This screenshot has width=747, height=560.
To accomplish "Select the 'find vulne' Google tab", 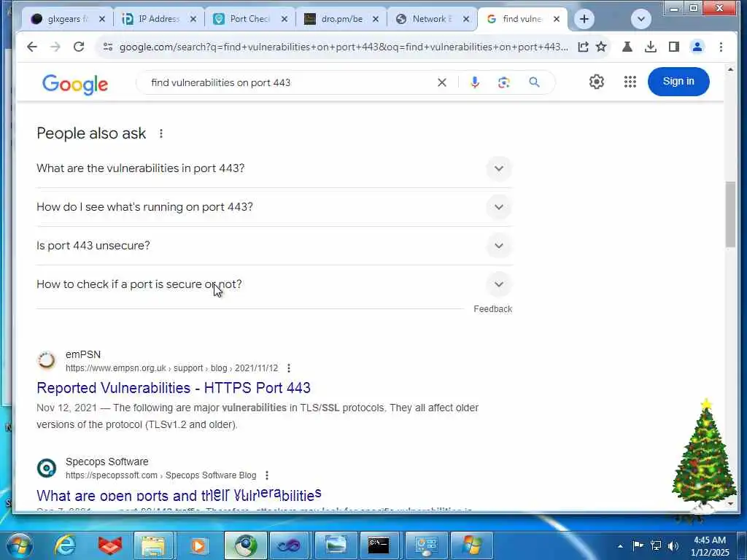I will (x=522, y=19).
